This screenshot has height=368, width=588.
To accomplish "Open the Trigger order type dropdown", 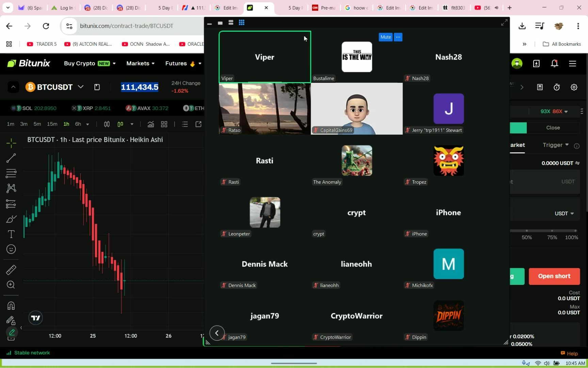I will tap(556, 145).
